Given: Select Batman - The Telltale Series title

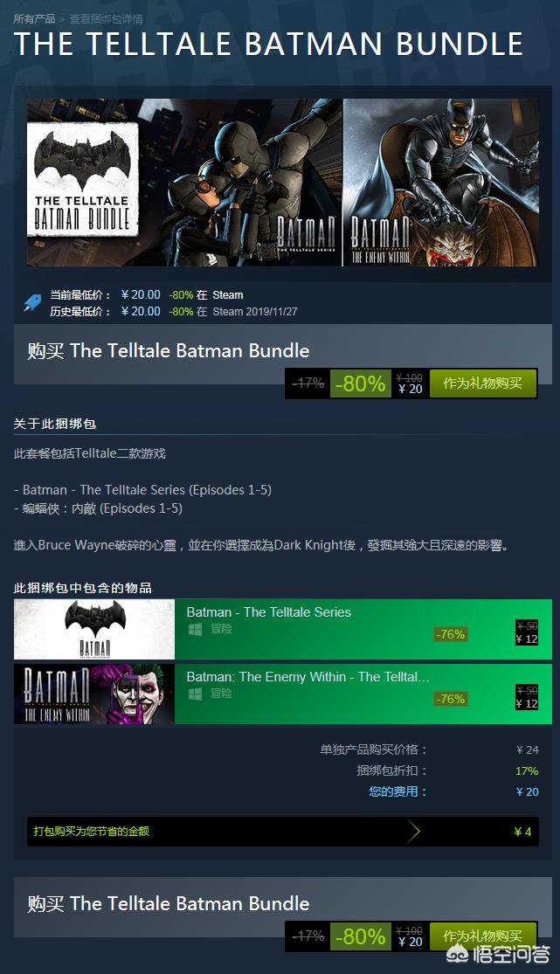Looking at the screenshot, I should coord(268,611).
